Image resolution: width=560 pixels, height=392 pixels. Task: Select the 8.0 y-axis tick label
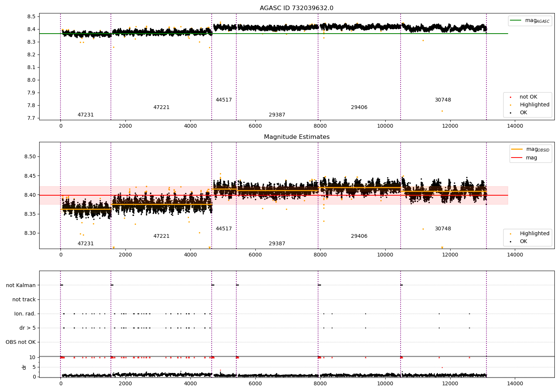tap(31, 80)
